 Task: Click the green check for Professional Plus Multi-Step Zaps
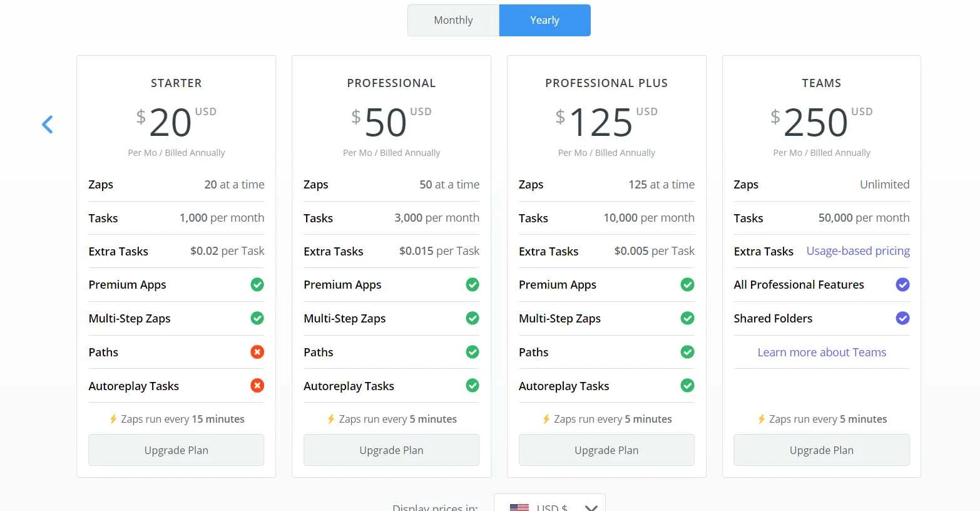(687, 318)
